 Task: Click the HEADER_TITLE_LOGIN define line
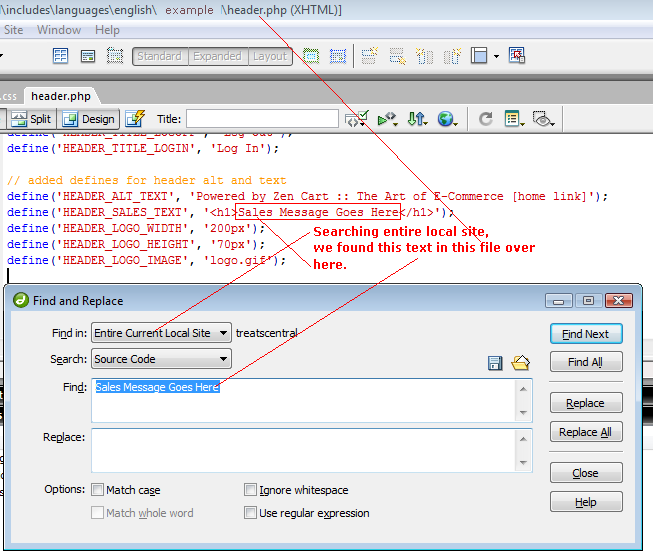[143, 148]
